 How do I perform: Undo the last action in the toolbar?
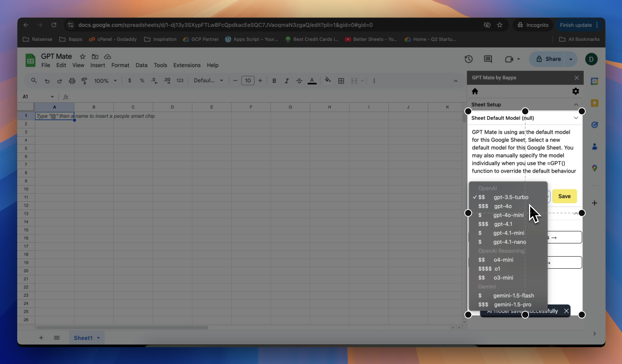point(47,81)
